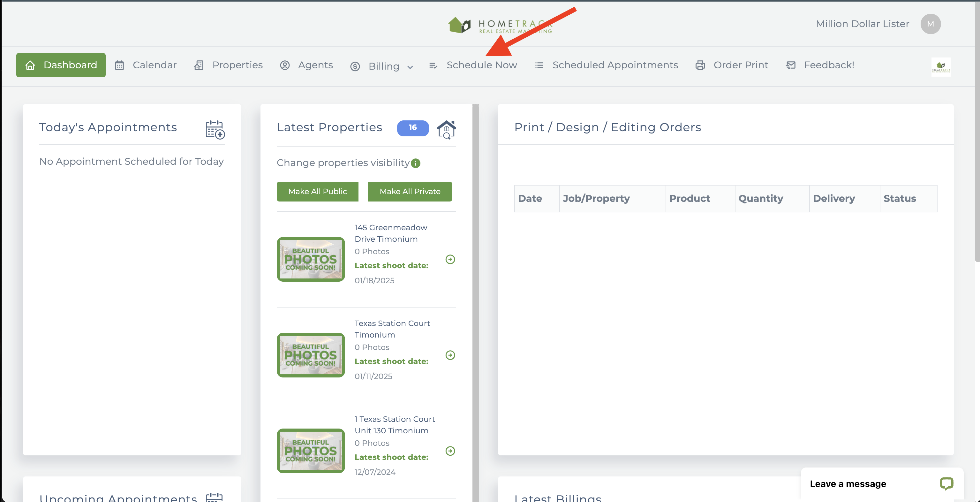Click the small Hometrack logo at navbar right
This screenshot has height=502, width=980.
click(x=940, y=67)
